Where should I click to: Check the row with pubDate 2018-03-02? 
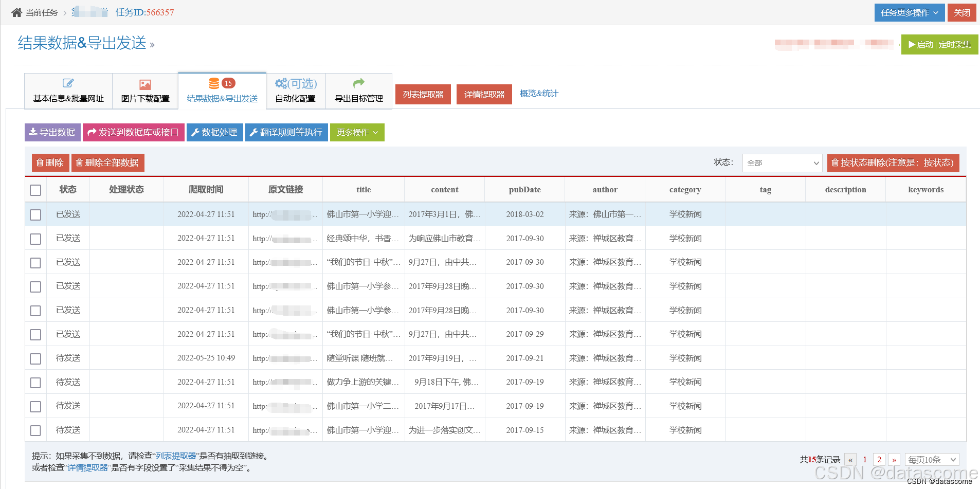click(x=35, y=215)
